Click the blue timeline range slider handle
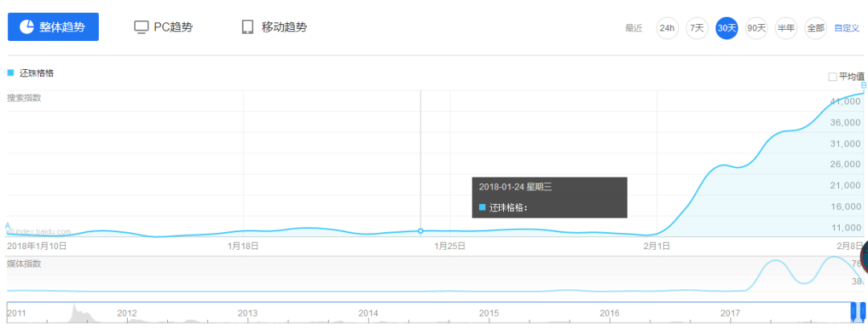The width and height of the screenshot is (868, 331). 857,311
